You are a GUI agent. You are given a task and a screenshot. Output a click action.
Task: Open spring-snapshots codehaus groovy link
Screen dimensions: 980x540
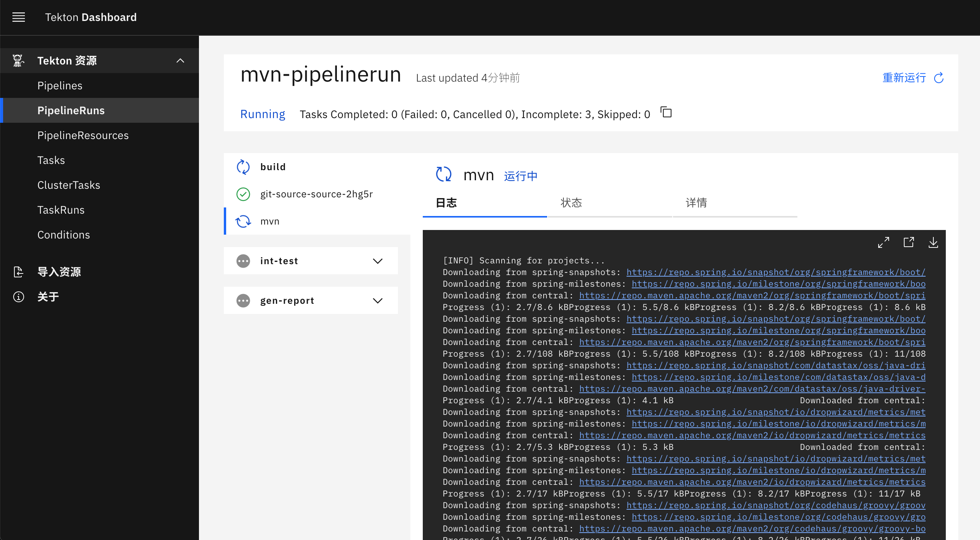pos(776,505)
